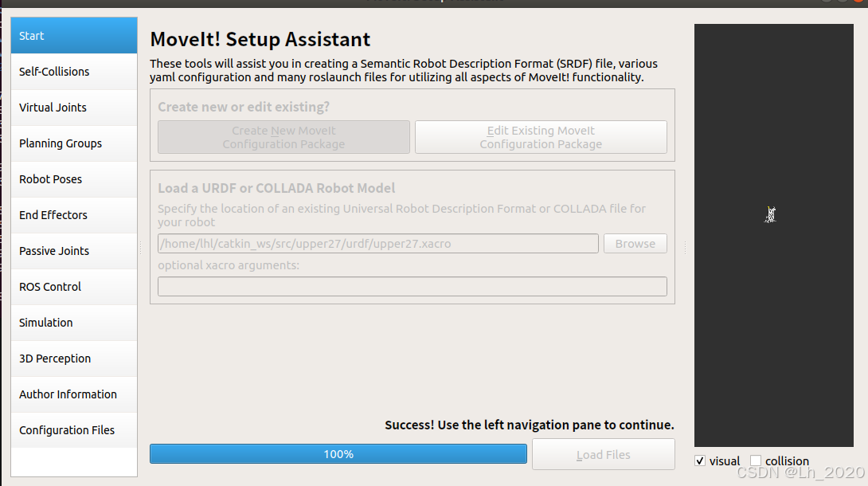This screenshot has width=868, height=486.
Task: Go to Configuration Files section
Action: [73, 430]
